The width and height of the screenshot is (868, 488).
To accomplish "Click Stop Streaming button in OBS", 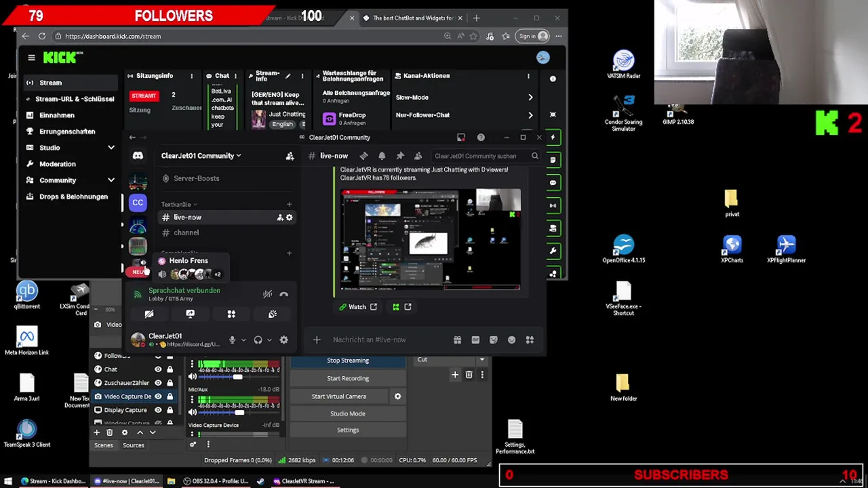I will point(348,361).
